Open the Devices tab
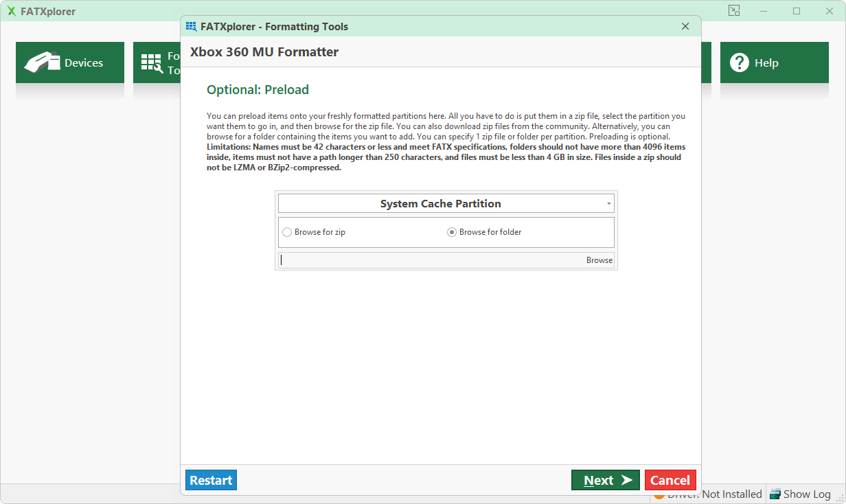846x504 pixels. coord(70,62)
